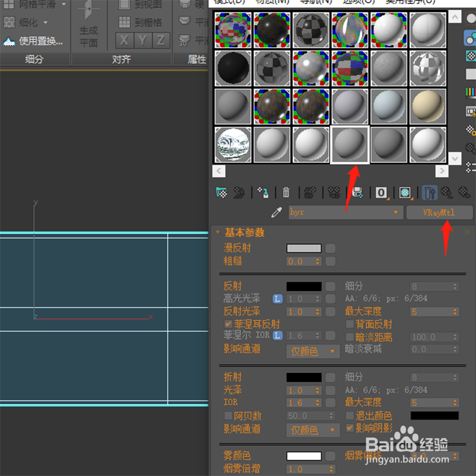The height and width of the screenshot is (476, 476).
Task: Click the checkered Background icon in side toolbar
Action: click(471, 56)
